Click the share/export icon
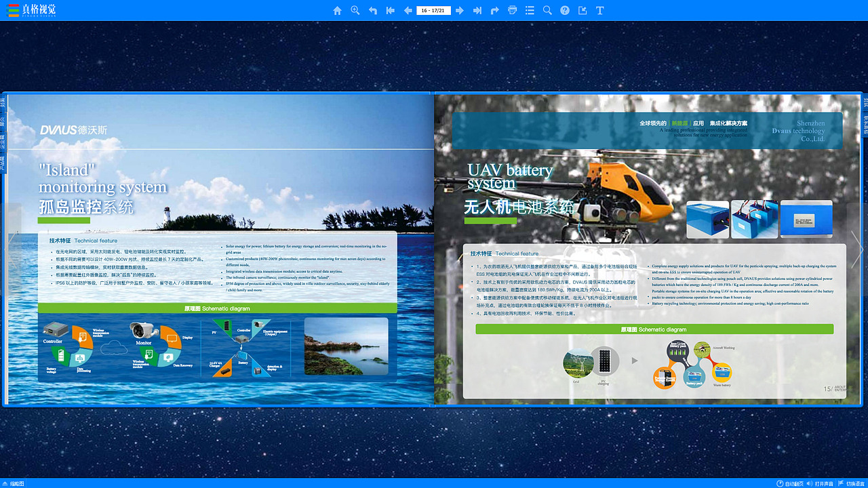Screen dimensions: 868x488 (x=583, y=10)
